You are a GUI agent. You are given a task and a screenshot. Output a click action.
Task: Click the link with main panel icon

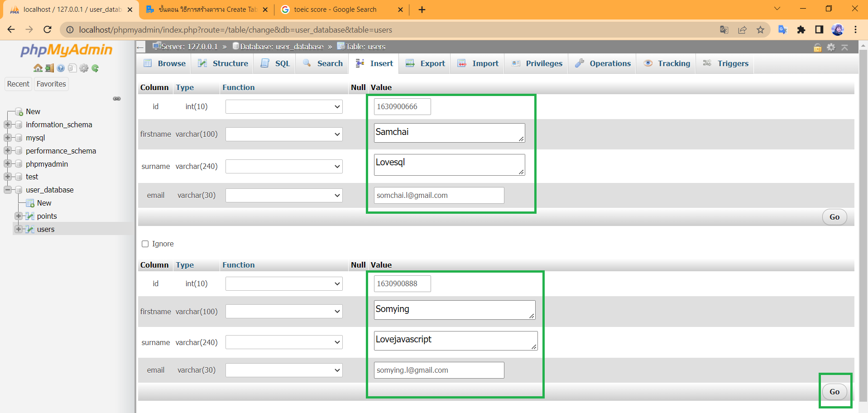(117, 99)
